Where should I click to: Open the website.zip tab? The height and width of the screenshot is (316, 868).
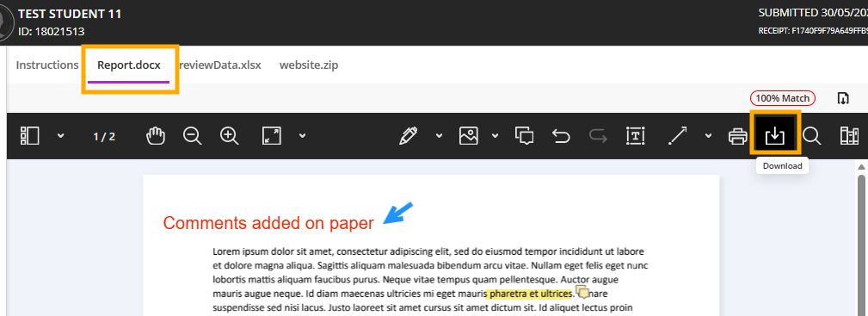[309, 65]
